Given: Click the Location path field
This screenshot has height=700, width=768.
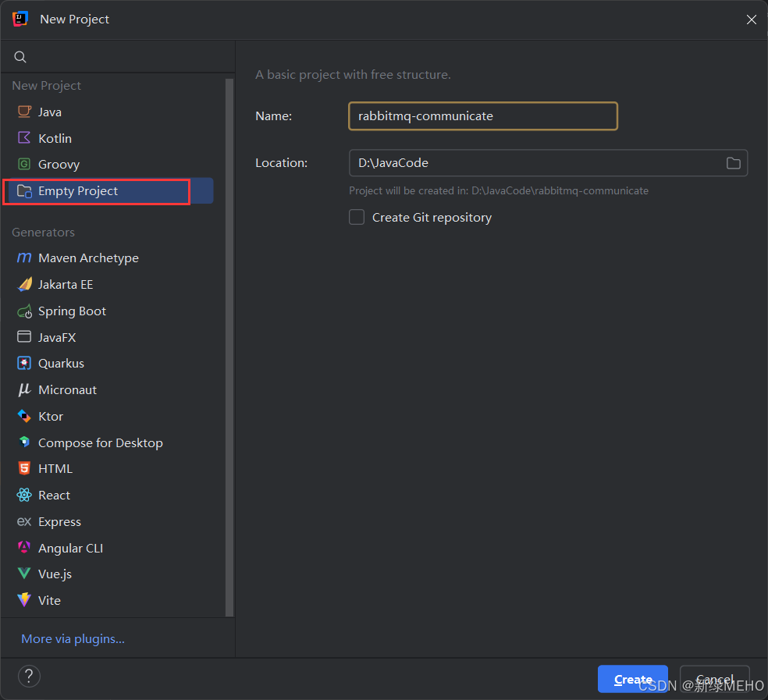Looking at the screenshot, I should coord(535,163).
